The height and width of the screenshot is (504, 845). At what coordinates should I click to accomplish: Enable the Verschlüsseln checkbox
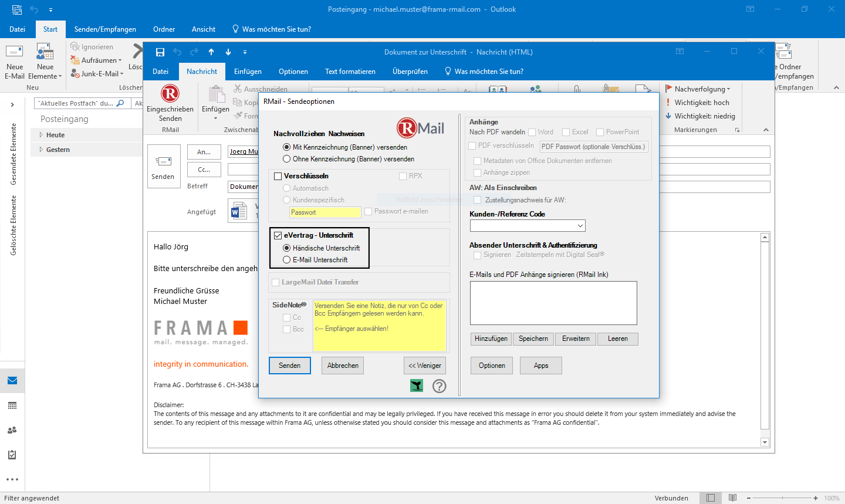(278, 176)
